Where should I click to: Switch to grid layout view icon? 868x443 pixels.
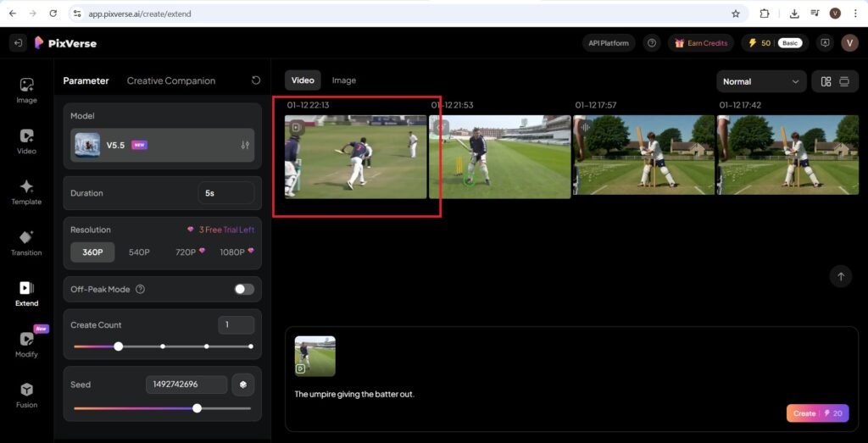(x=826, y=81)
